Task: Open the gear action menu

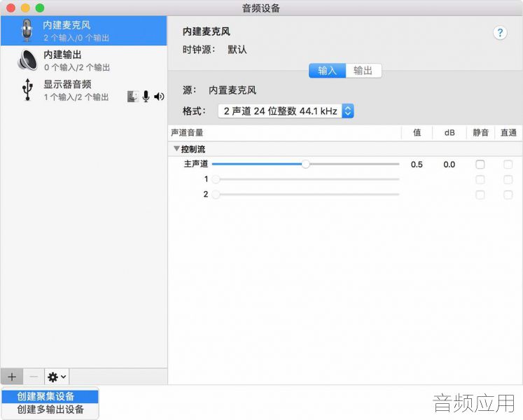Action: [x=57, y=377]
